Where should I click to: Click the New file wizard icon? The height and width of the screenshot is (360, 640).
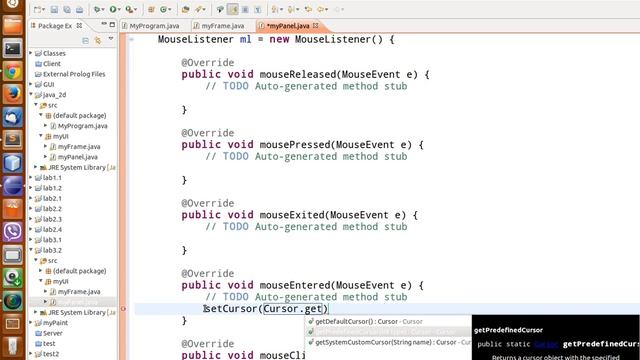(37, 9)
